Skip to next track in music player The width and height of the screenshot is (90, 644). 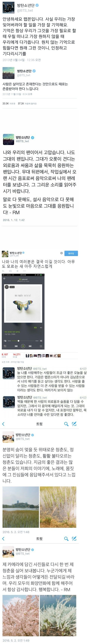(30, 346)
